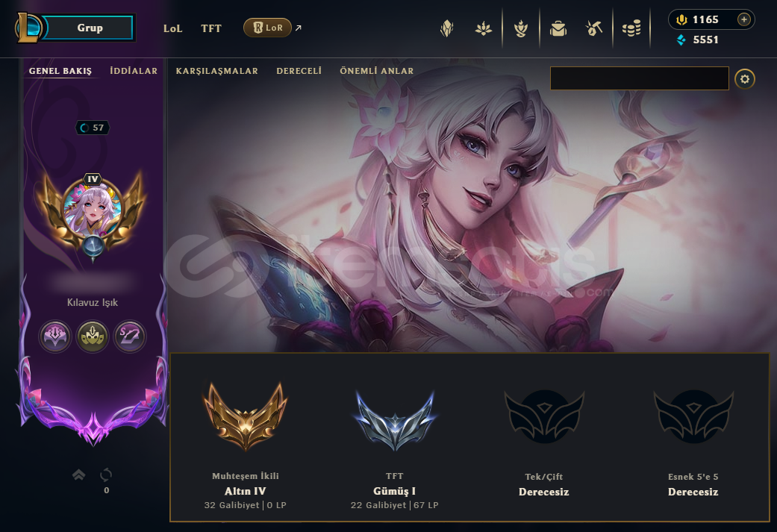Select the middle challenge token badge
The width and height of the screenshot is (777, 532).
(93, 337)
